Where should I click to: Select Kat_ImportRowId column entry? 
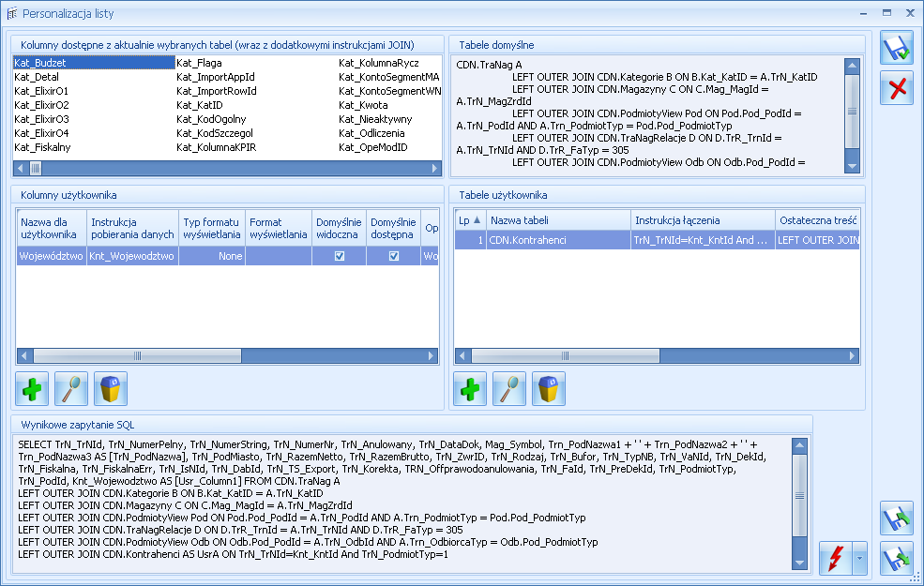[x=217, y=91]
